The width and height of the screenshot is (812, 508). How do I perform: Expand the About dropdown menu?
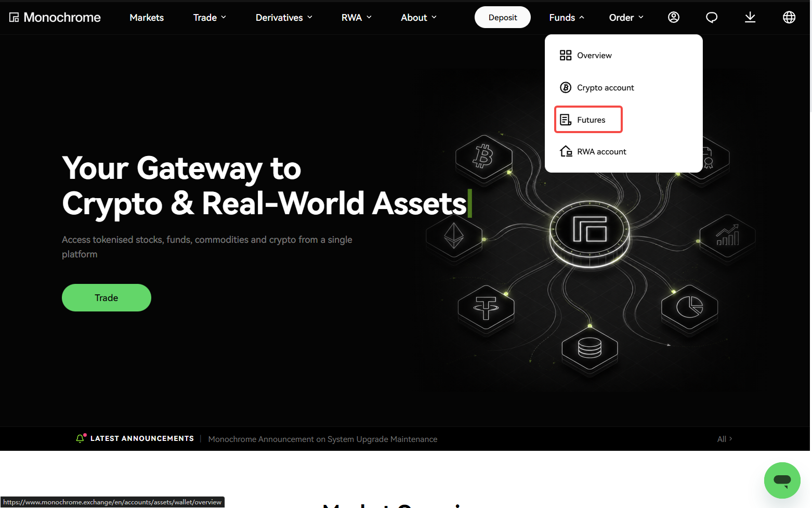(418, 17)
